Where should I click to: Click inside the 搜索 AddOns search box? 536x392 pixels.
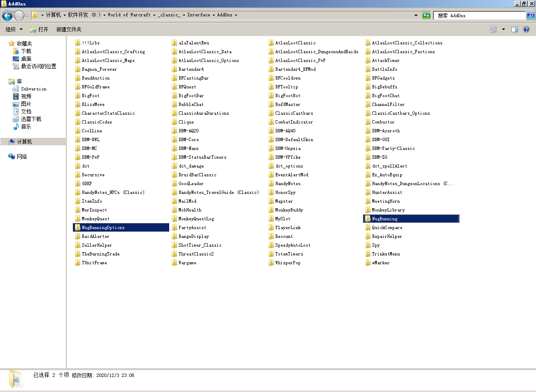pos(477,15)
